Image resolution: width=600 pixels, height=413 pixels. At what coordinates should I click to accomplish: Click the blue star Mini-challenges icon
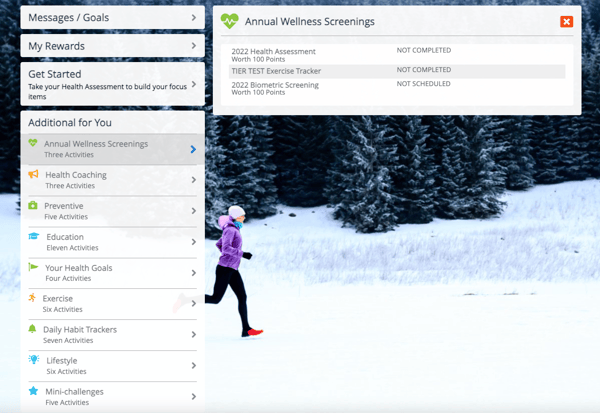click(33, 391)
